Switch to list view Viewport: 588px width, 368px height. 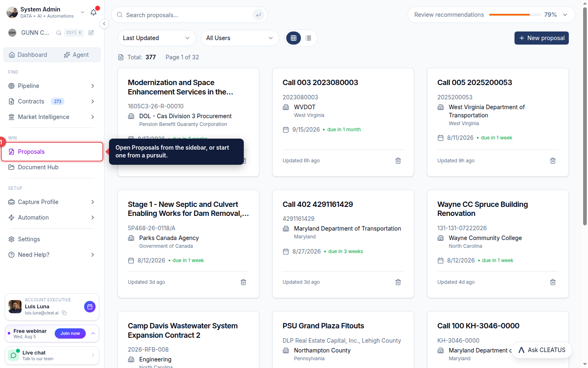pos(308,38)
